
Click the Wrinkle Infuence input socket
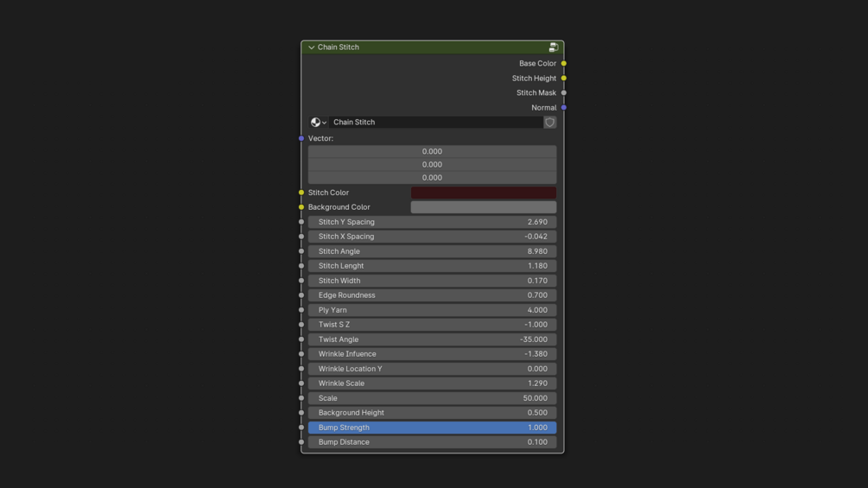pos(301,353)
